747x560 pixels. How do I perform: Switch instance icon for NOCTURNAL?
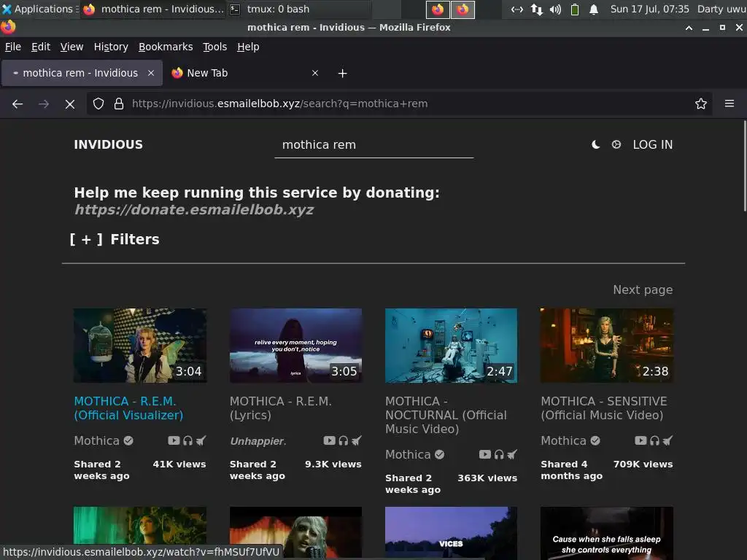coord(512,454)
